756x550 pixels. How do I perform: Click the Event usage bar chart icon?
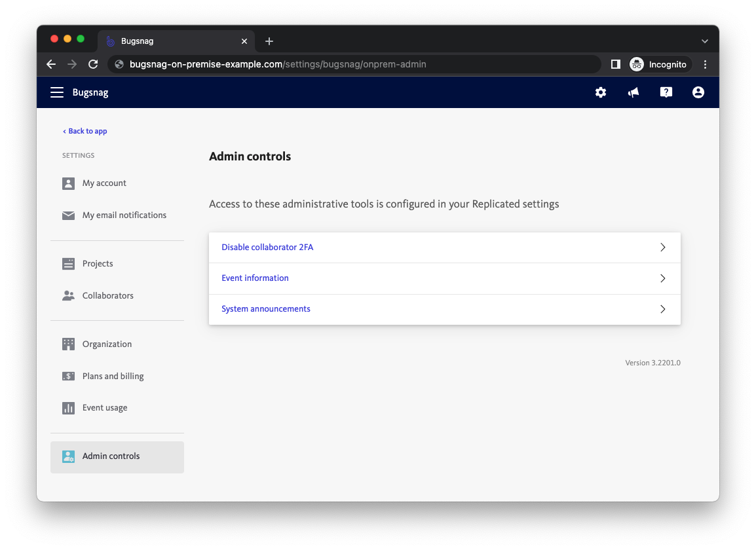click(x=69, y=408)
